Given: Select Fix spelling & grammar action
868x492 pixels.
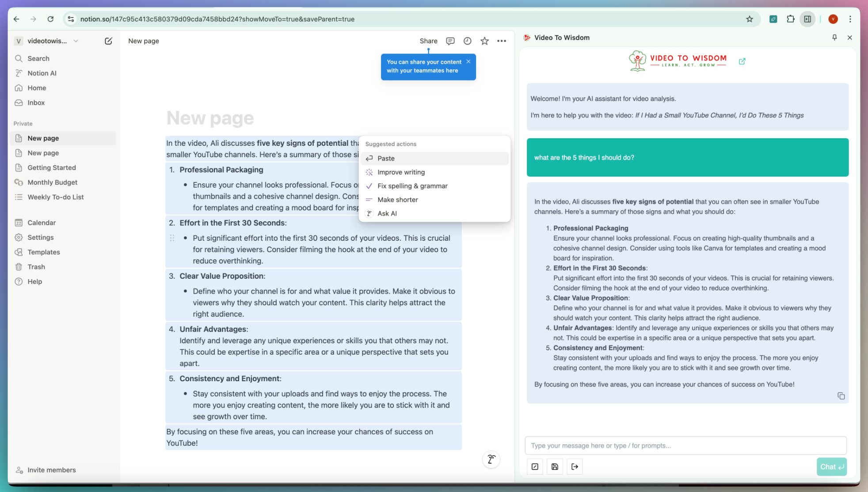Looking at the screenshot, I should [x=434, y=186].
